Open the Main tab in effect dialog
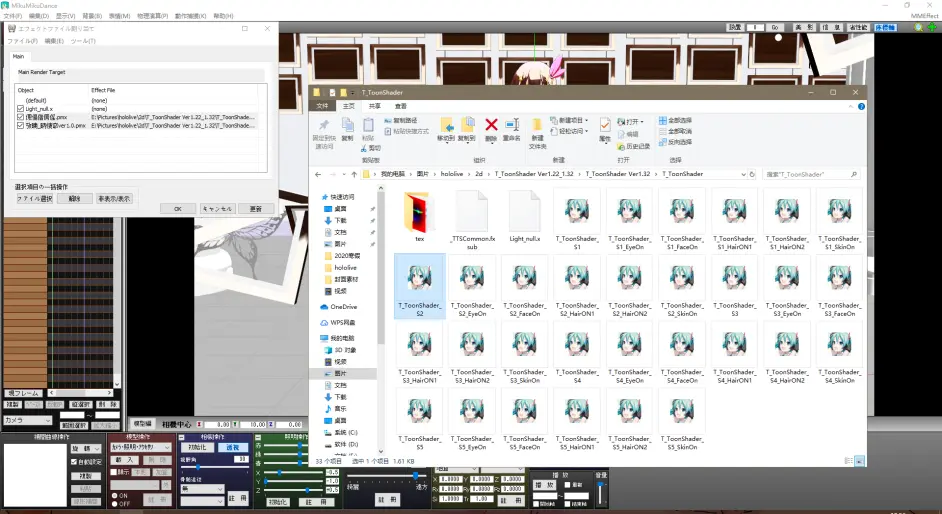Viewport: 942px width, 514px height. tap(19, 56)
